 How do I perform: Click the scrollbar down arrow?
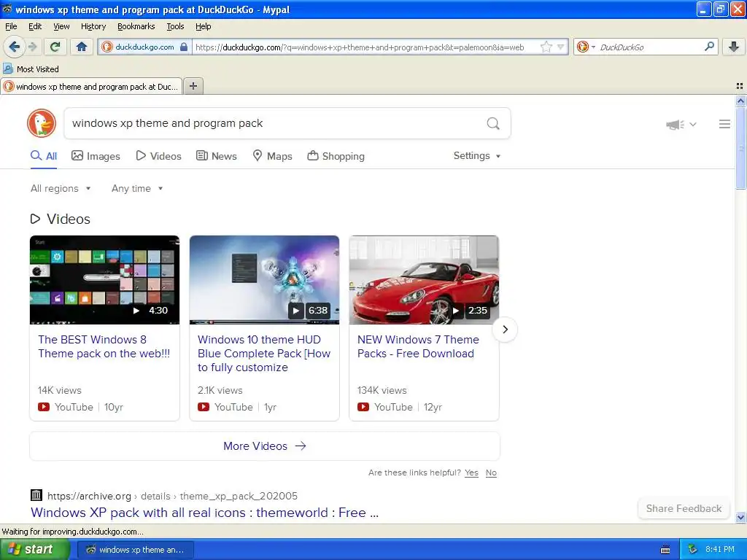click(x=740, y=517)
